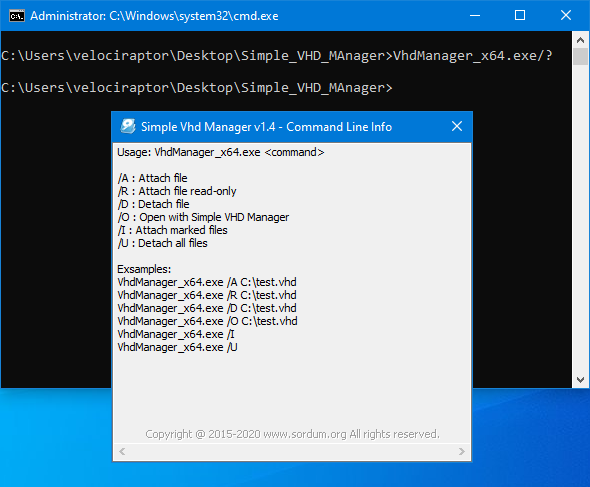Screen dimensions: 590x487
Task: Click left arrow of dialog horizontal scrollbar
Action: [122, 451]
